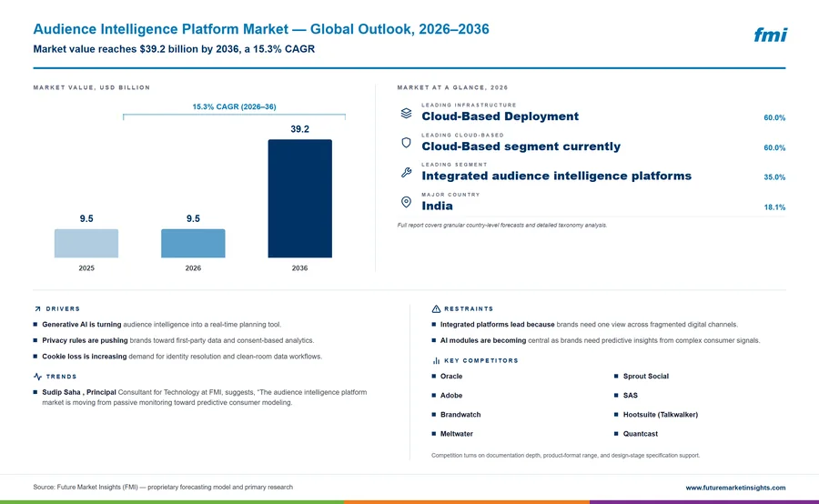Select the 2036 dark navy bar
819x504 pixels.
(x=299, y=198)
